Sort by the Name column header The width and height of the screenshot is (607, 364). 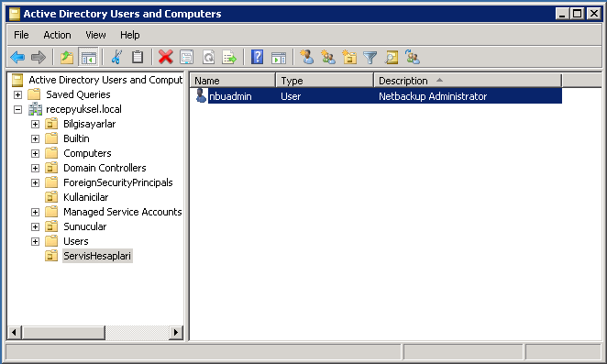pos(233,81)
